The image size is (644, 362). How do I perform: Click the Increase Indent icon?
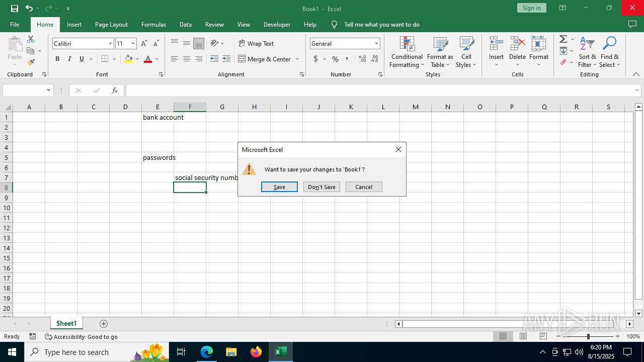(226, 59)
